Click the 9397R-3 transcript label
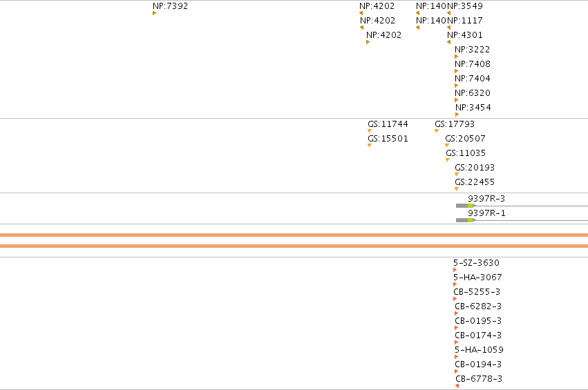588x390 pixels. coord(486,199)
